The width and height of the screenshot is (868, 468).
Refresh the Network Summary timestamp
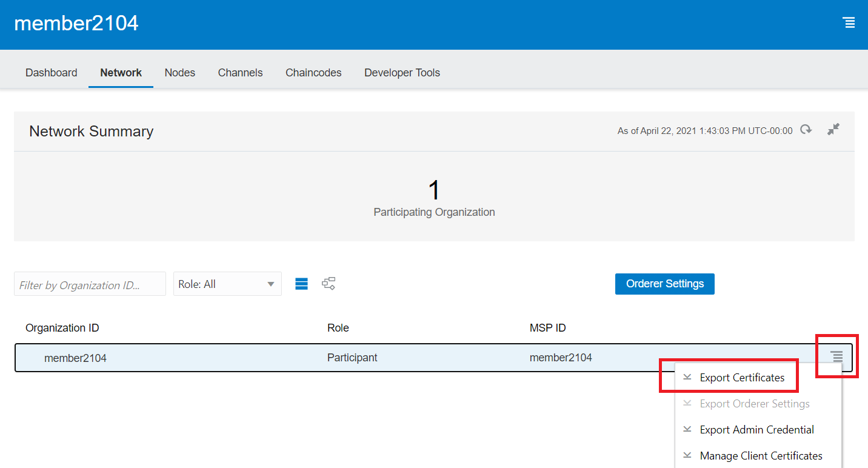point(806,130)
